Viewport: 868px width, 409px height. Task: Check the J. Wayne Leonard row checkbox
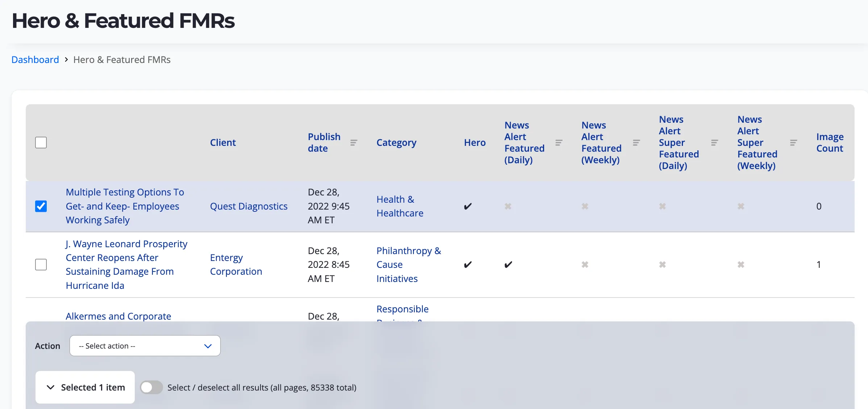(41, 265)
